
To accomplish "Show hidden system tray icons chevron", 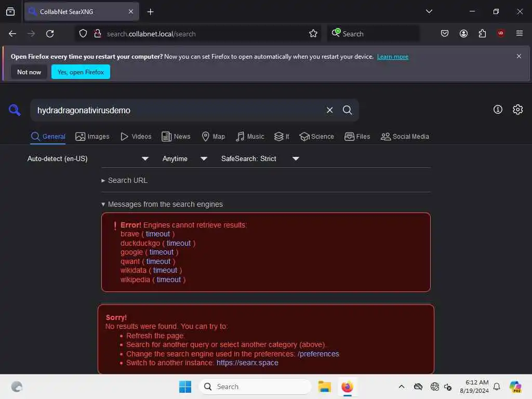I will click(x=402, y=387).
